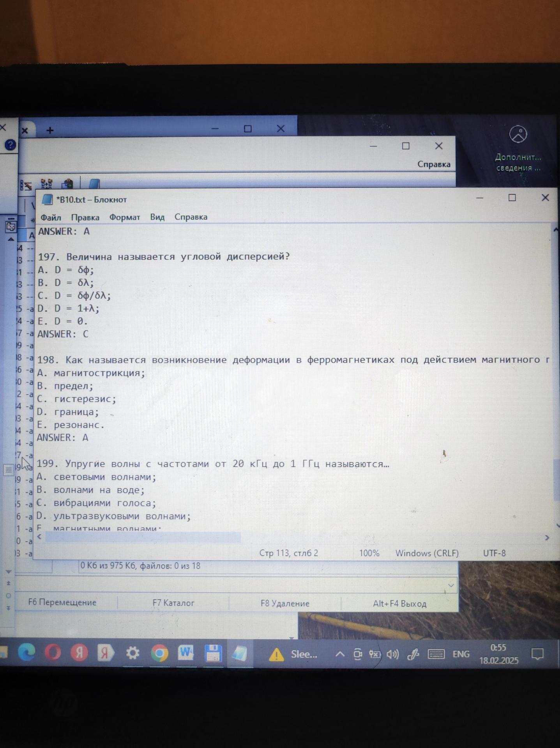560x748 pixels.
Task: Click the text line '197. Величина называется угловой дисперсией?'
Action: click(164, 257)
